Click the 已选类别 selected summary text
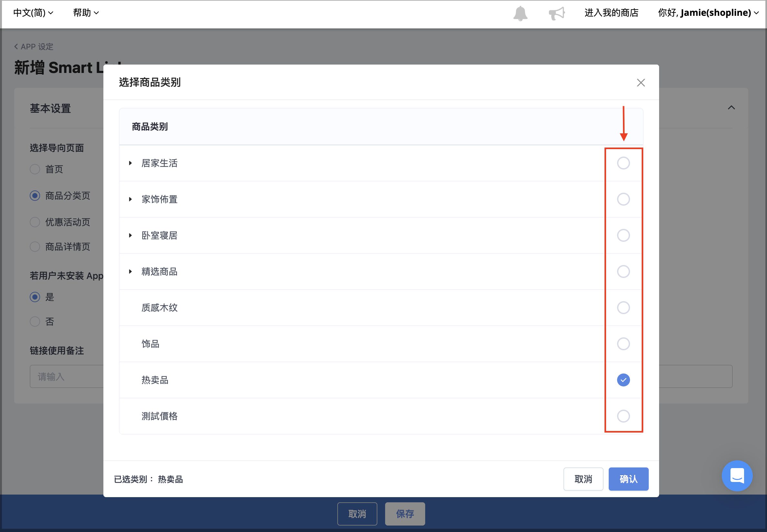Viewport: 767px width, 532px height. click(x=148, y=479)
